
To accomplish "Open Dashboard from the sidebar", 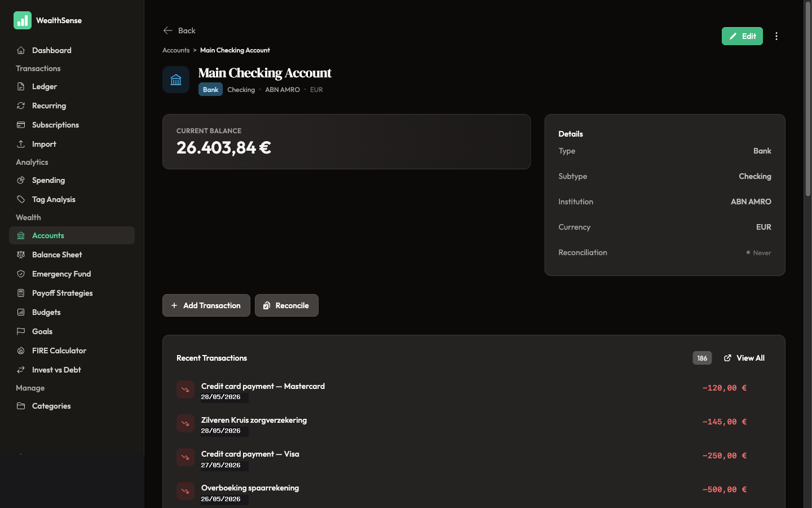I will click(x=72, y=50).
